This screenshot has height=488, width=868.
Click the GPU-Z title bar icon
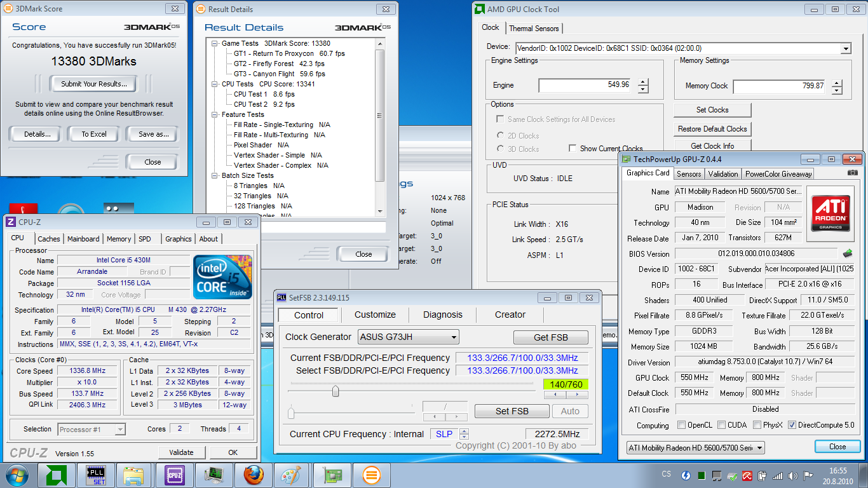coord(627,159)
